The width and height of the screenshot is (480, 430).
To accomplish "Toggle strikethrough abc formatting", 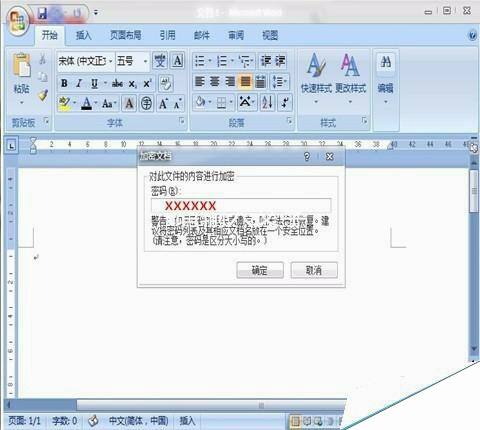I will pos(117,83).
